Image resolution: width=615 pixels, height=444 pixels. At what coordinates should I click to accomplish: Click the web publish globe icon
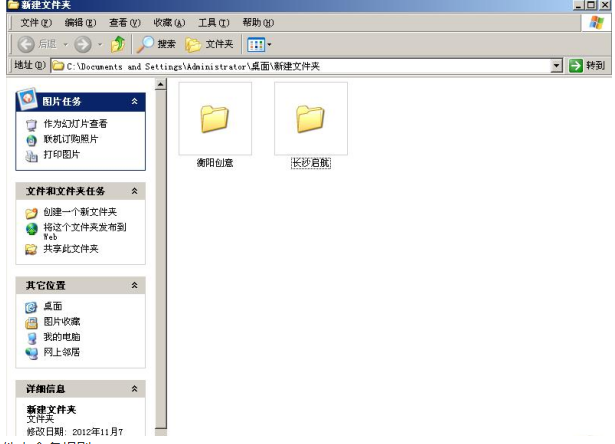coord(31,229)
